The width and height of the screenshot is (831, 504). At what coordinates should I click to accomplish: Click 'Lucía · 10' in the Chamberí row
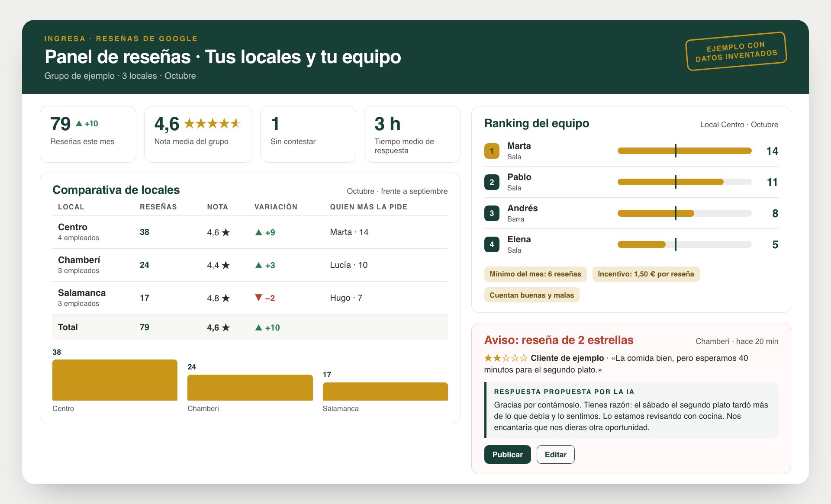[349, 265]
